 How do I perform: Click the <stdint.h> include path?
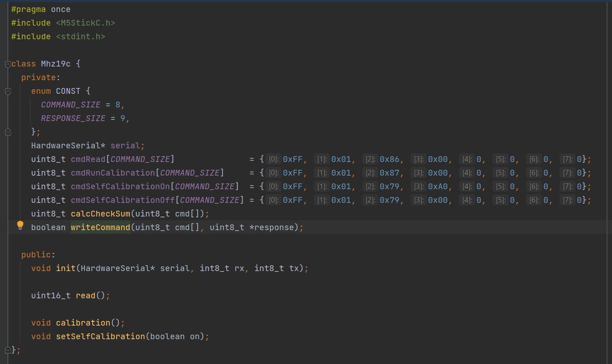81,37
